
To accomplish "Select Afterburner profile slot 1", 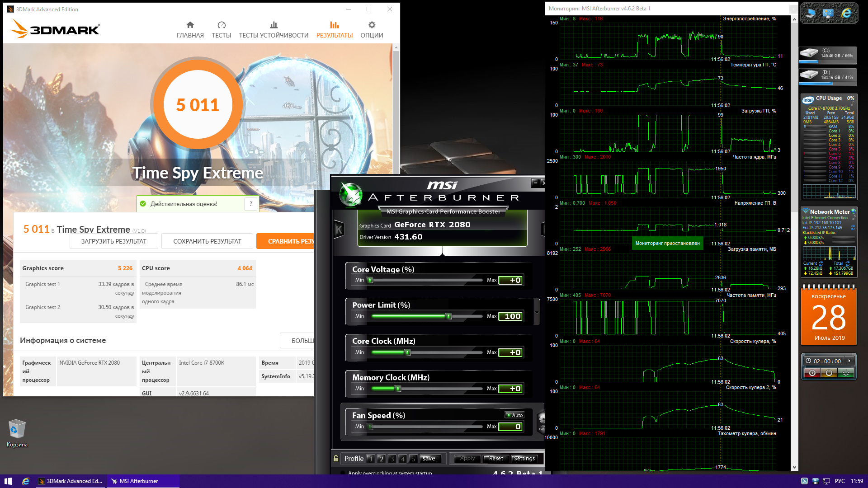I will [x=371, y=459].
